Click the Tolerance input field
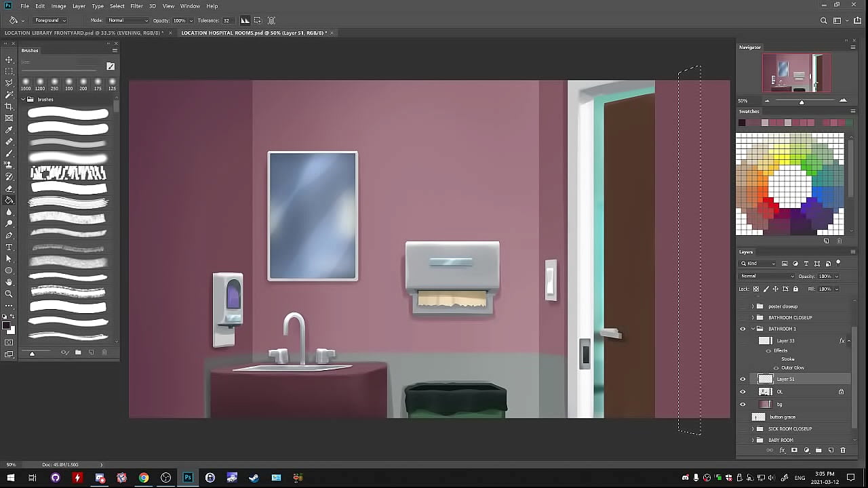Image resolution: width=868 pixels, height=488 pixels. tap(226, 20)
